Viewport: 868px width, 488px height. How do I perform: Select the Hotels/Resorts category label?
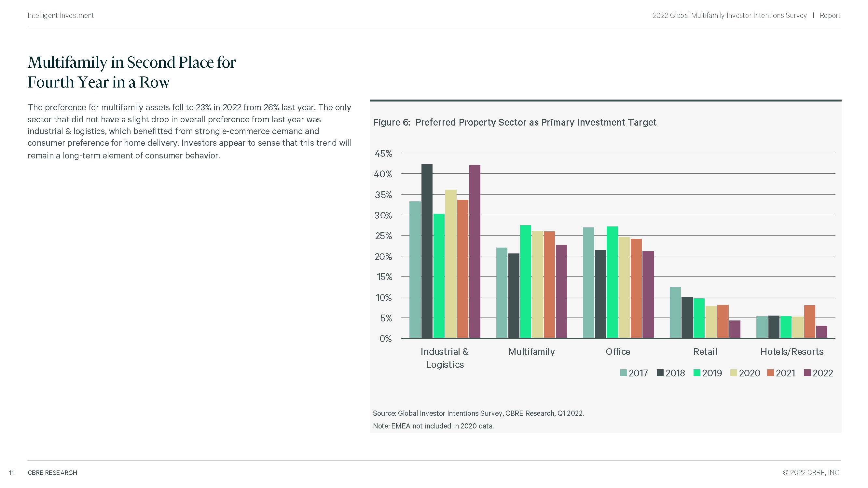792,352
